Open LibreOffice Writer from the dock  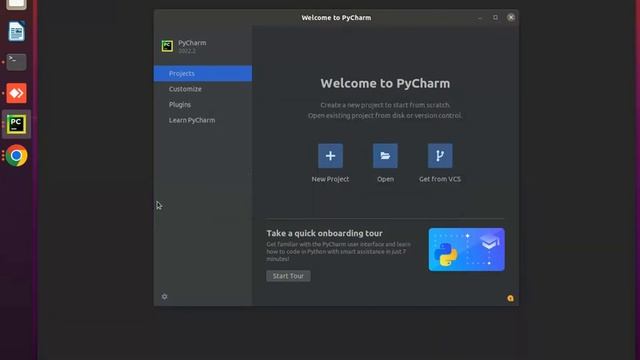(x=16, y=31)
